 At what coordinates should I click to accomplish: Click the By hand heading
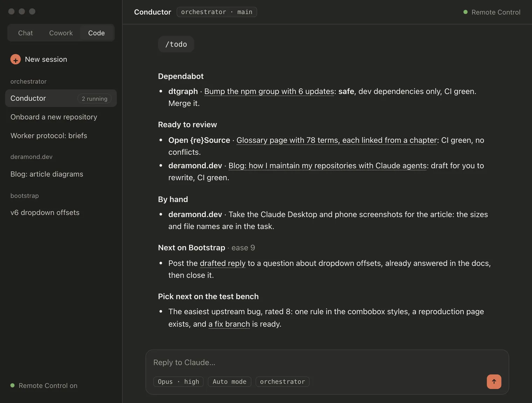[173, 199]
